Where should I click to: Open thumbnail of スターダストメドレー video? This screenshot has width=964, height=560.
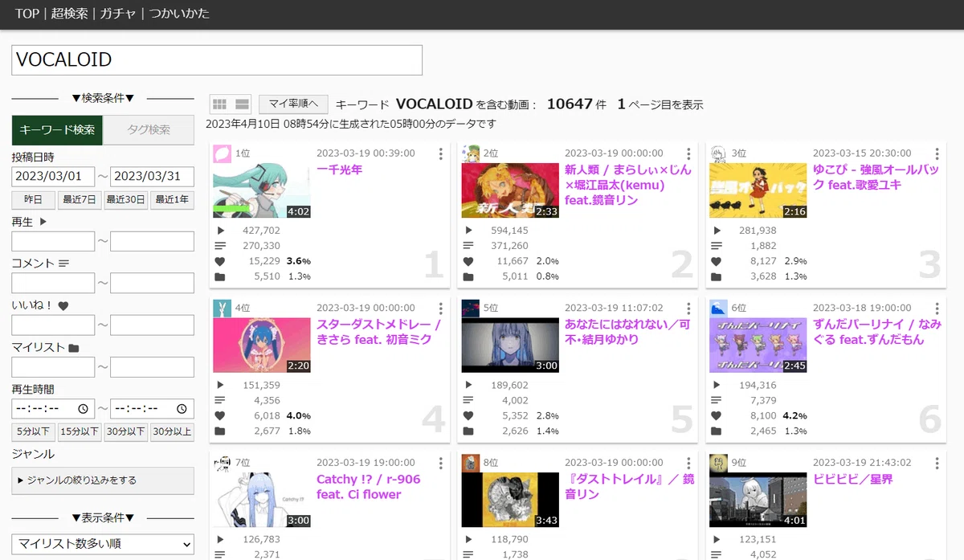click(x=262, y=345)
